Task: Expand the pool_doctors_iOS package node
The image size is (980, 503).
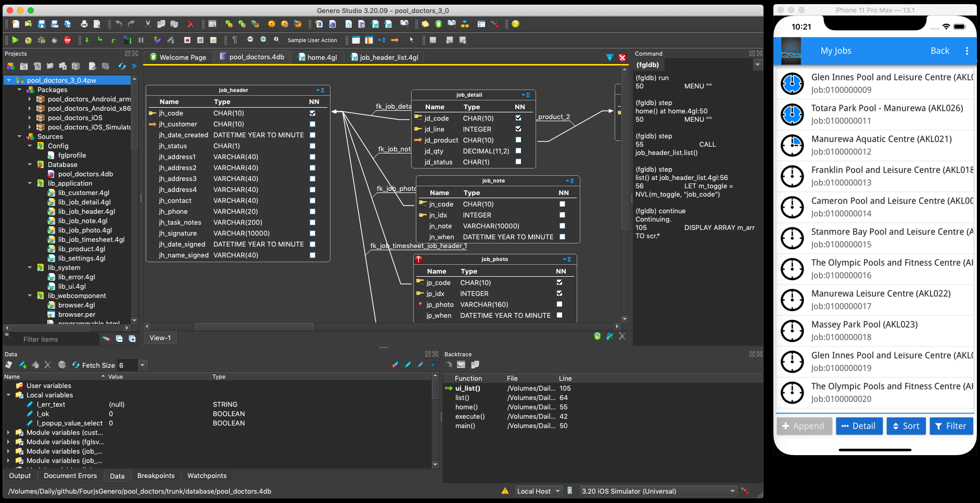Action: [x=30, y=118]
